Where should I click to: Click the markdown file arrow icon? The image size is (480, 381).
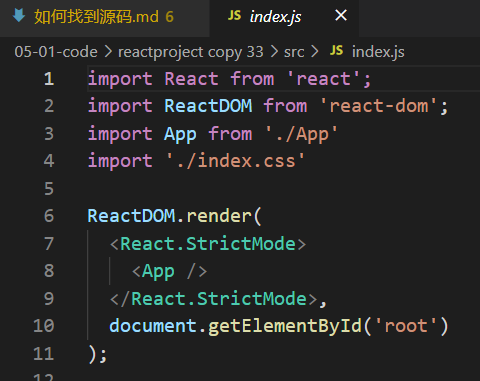click(x=19, y=16)
